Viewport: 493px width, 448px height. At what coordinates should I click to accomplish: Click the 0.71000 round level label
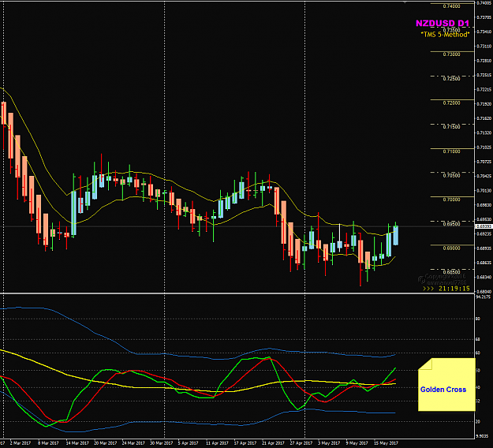[x=451, y=151]
